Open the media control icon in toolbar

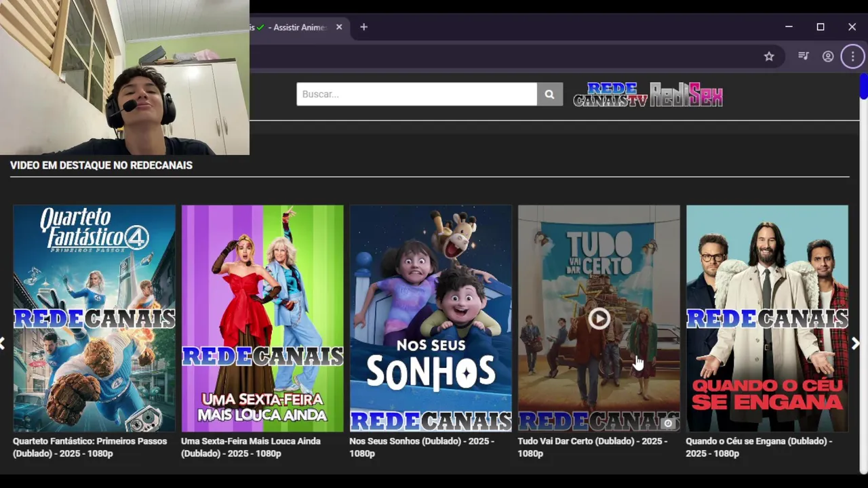pyautogui.click(x=804, y=57)
